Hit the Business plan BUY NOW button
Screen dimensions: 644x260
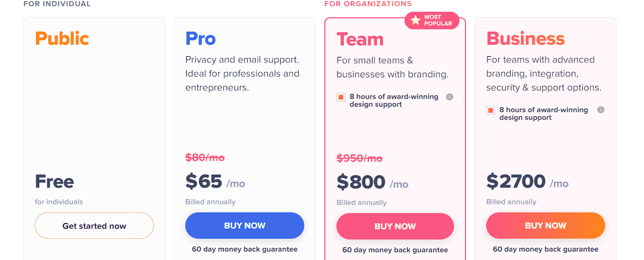pos(545,226)
